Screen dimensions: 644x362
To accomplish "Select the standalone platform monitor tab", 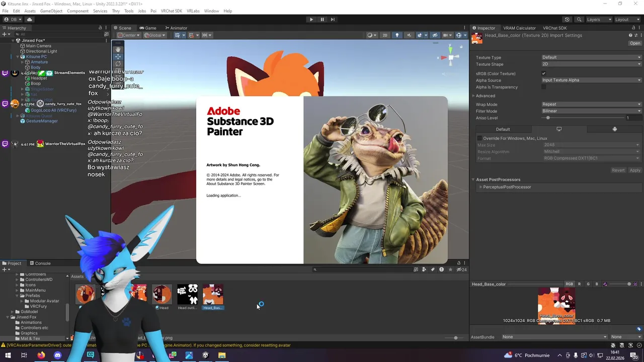I will coord(559,129).
